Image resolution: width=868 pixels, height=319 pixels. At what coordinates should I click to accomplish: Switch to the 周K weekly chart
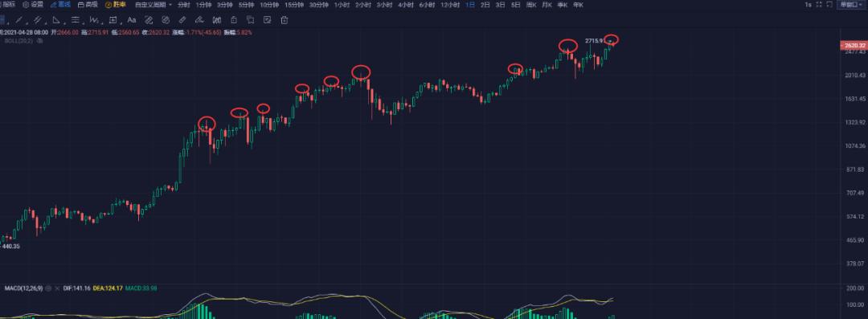(x=531, y=5)
